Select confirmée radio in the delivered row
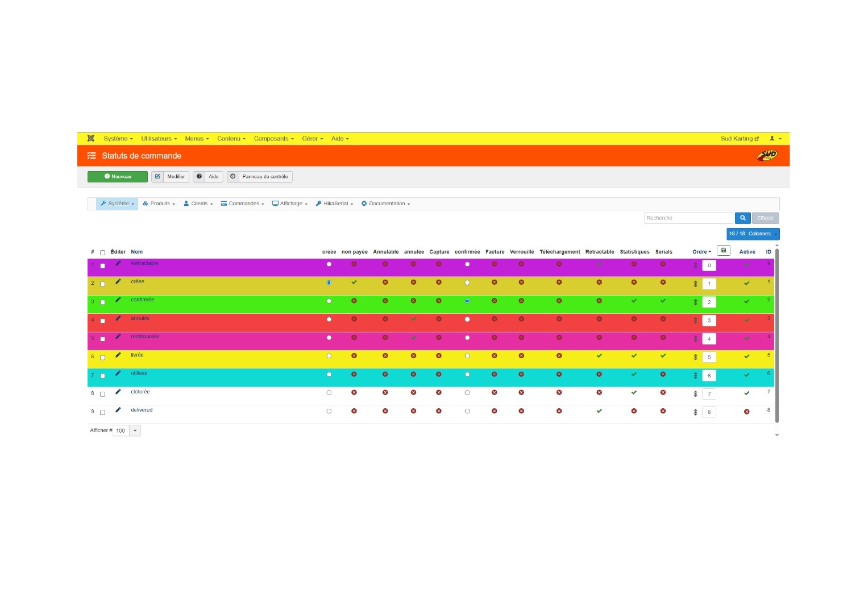Viewport: 868px width, 614px height. tap(467, 411)
